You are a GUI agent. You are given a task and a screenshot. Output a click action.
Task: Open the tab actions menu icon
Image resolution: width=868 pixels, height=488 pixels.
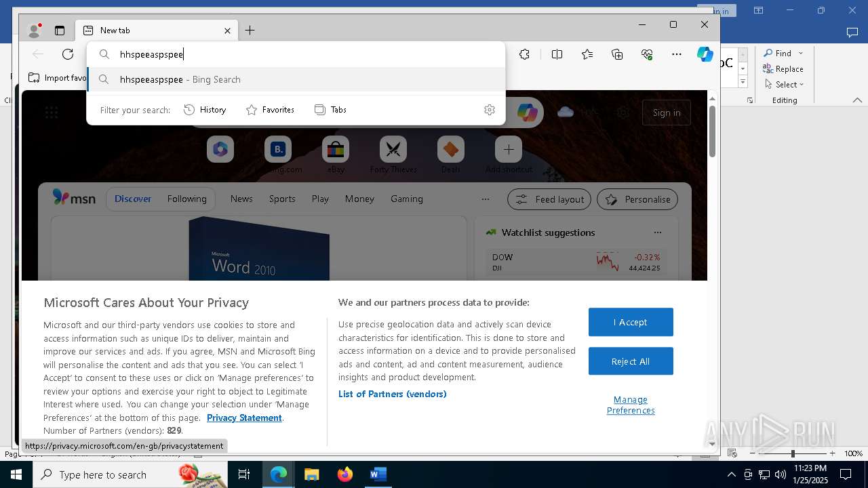coord(60,30)
